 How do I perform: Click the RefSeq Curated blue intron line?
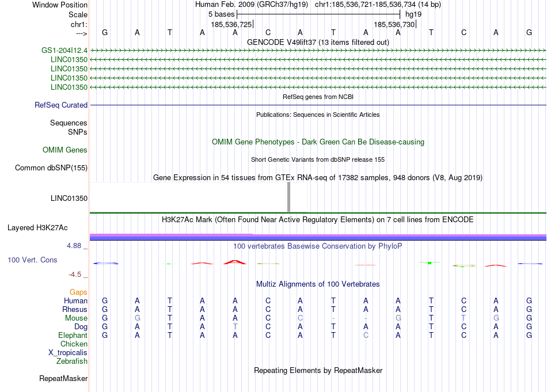pos(318,105)
